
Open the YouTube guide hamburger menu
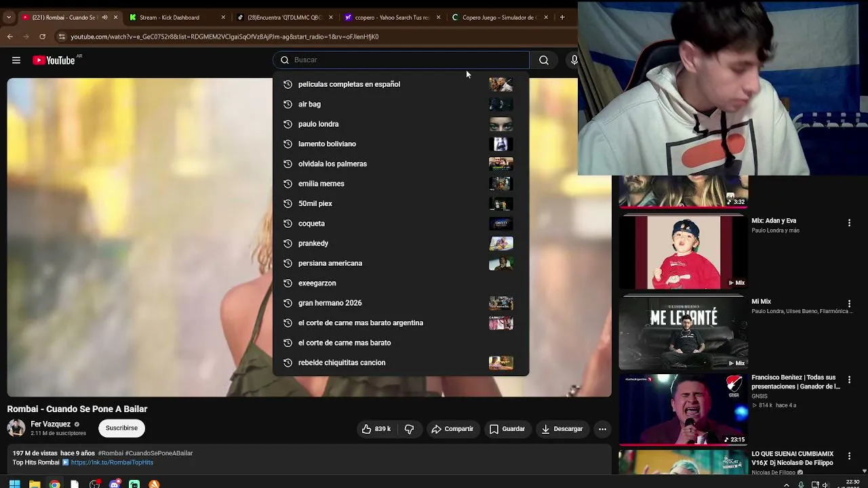tap(16, 60)
